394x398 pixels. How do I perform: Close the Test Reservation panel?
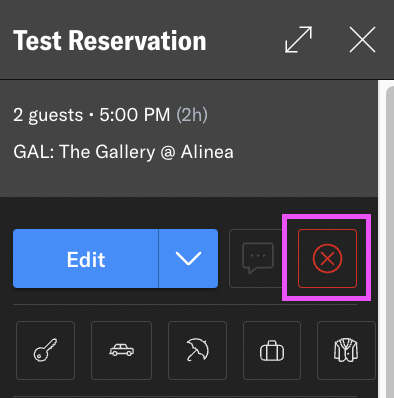(x=362, y=40)
